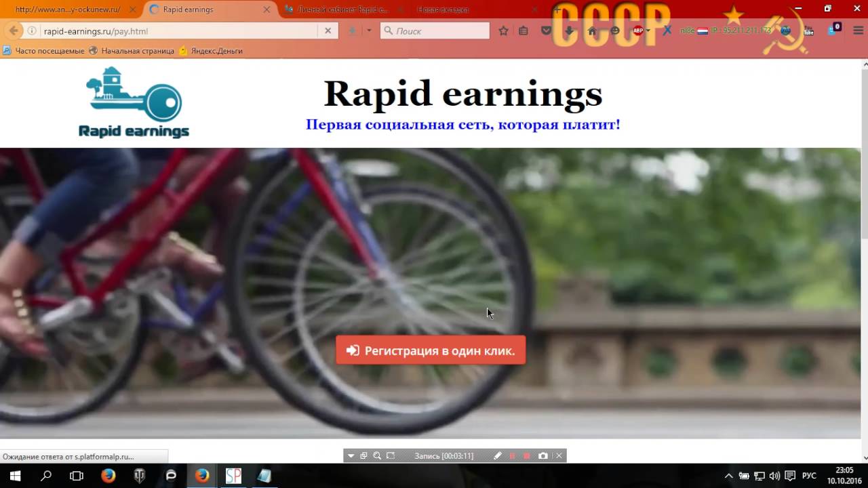Open the recorder toolbar dropdown arrow

tap(351, 456)
